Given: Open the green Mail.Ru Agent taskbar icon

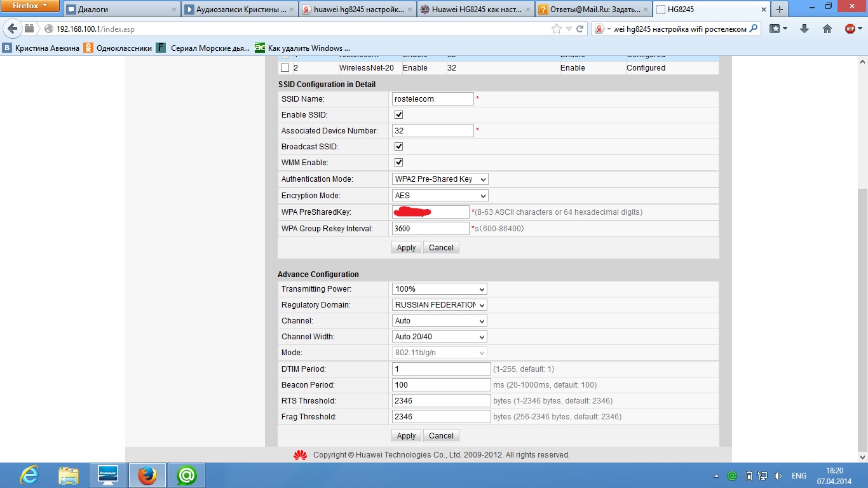Looking at the screenshot, I should (187, 475).
